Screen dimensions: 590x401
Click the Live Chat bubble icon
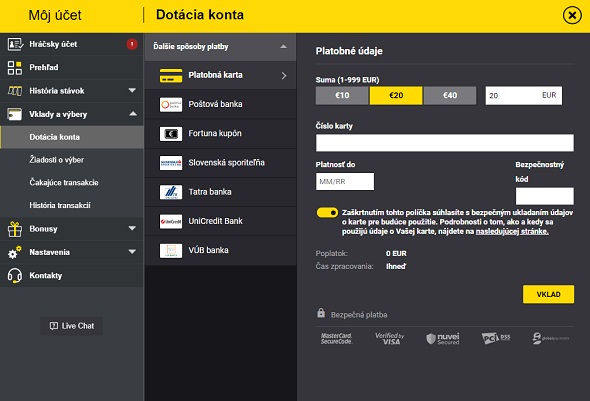point(54,326)
